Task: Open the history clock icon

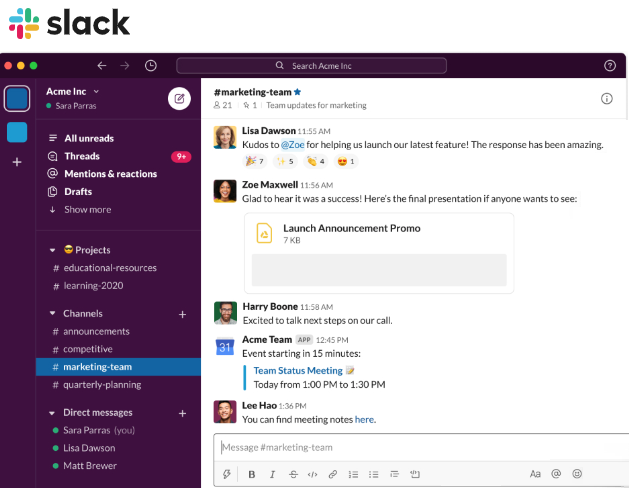Action: click(x=151, y=65)
